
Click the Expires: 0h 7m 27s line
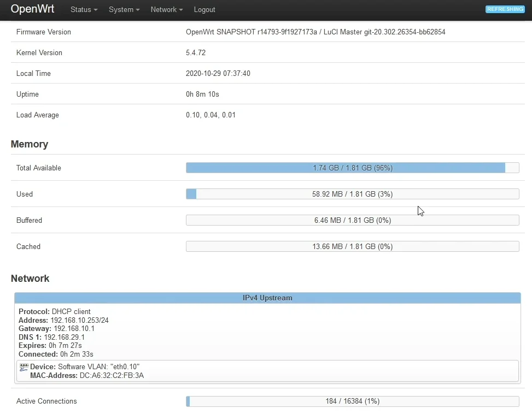point(50,346)
